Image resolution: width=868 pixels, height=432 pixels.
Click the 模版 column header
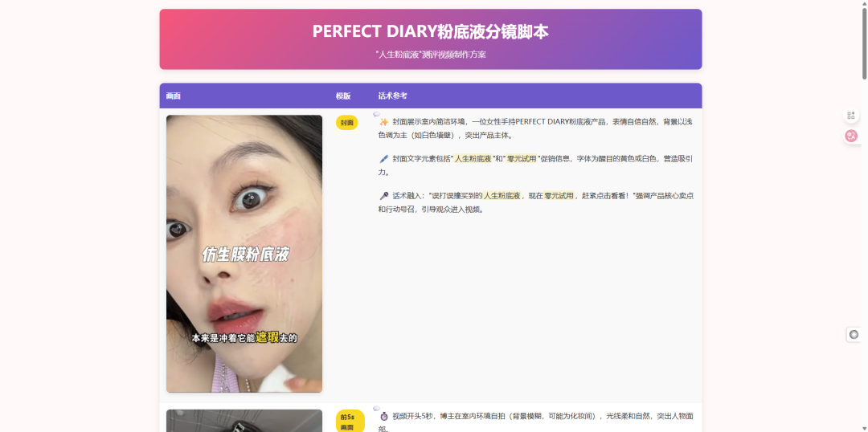tap(343, 96)
